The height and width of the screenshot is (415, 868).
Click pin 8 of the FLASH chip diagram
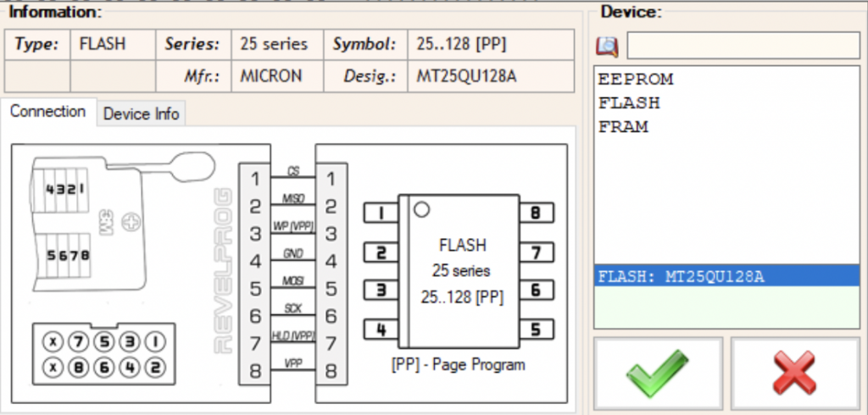[537, 213]
